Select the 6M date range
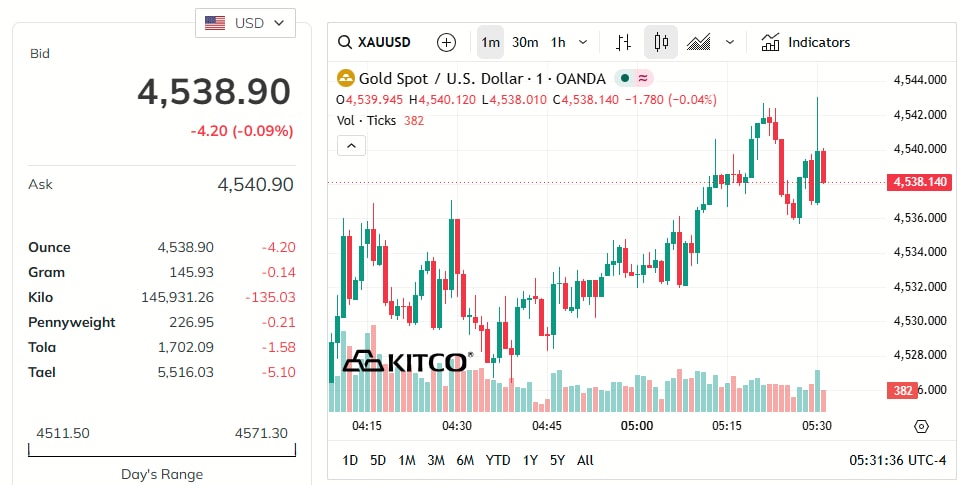Image resolution: width=962 pixels, height=485 pixels. coord(465,460)
